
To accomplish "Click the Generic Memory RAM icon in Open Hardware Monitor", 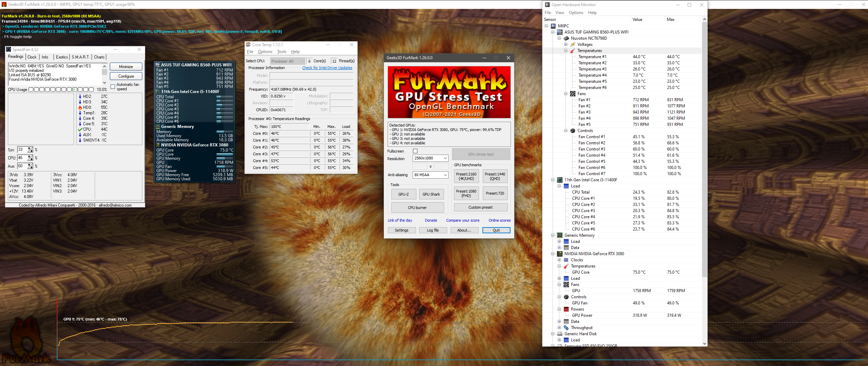I will tap(560, 235).
